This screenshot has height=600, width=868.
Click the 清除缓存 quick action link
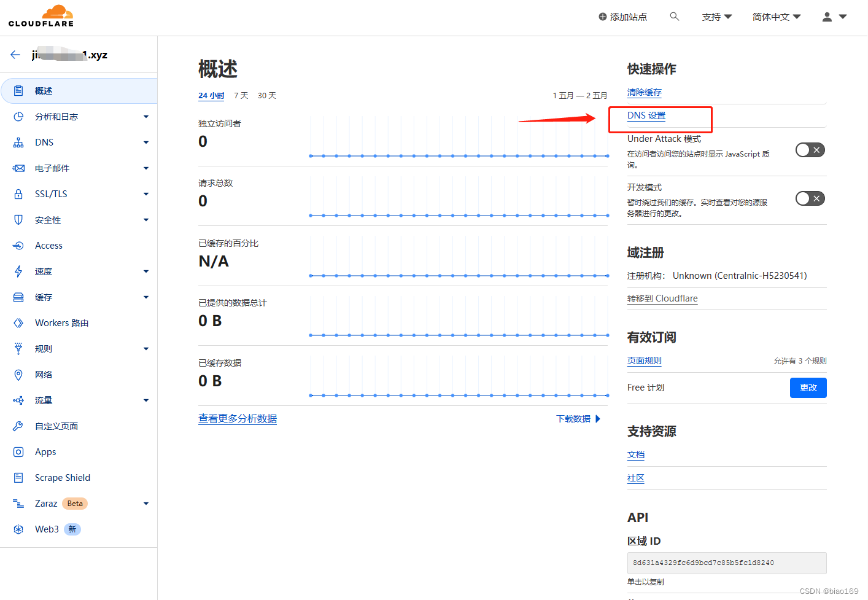(x=644, y=92)
